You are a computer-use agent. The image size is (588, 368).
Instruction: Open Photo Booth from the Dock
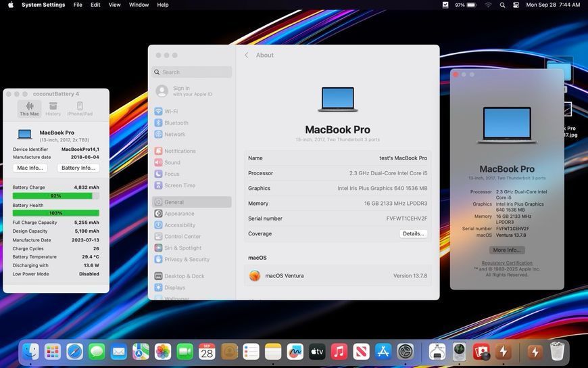[481, 352]
